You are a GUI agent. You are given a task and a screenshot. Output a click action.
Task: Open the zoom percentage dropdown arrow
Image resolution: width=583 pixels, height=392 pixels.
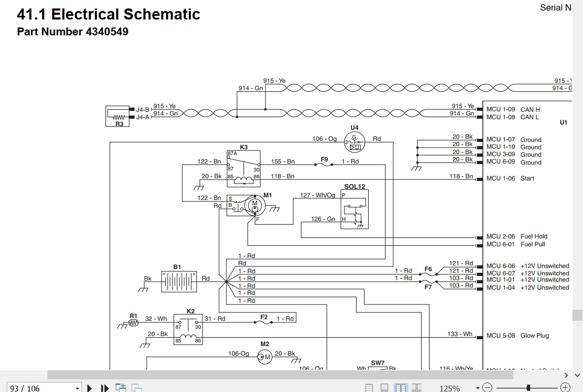click(477, 388)
